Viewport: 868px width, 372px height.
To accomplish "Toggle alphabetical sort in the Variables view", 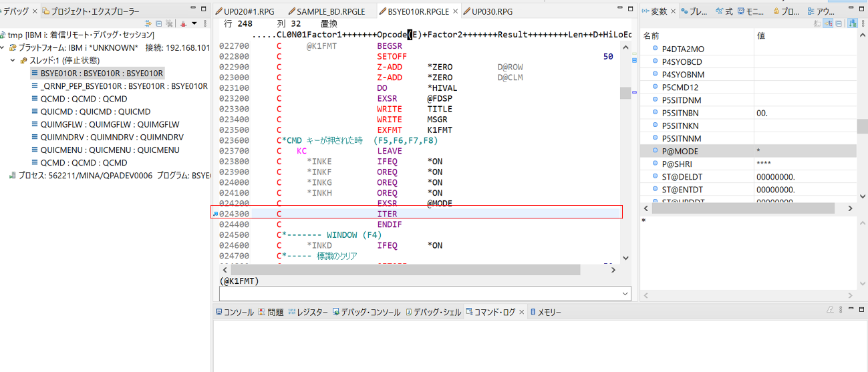I will (853, 23).
